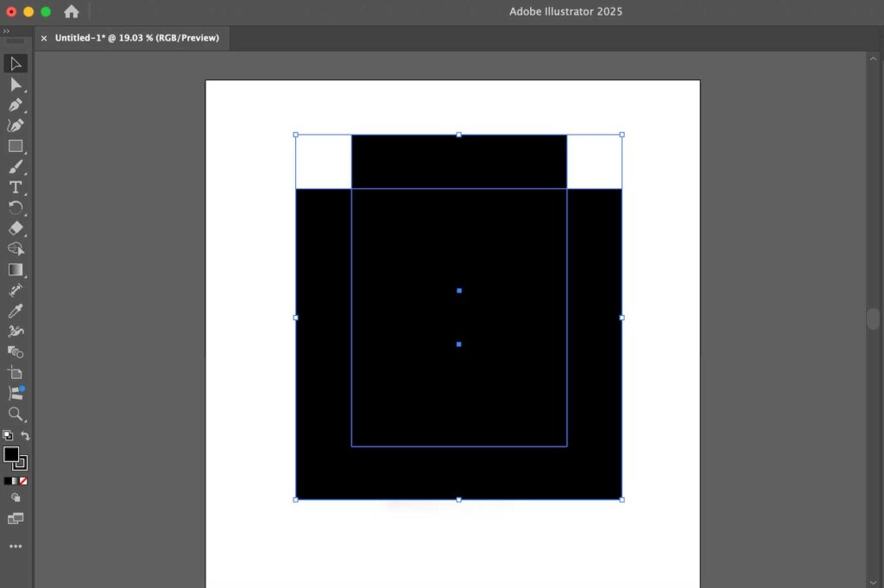Open Edit Toolbar three-dots menu
884x588 pixels.
[16, 547]
